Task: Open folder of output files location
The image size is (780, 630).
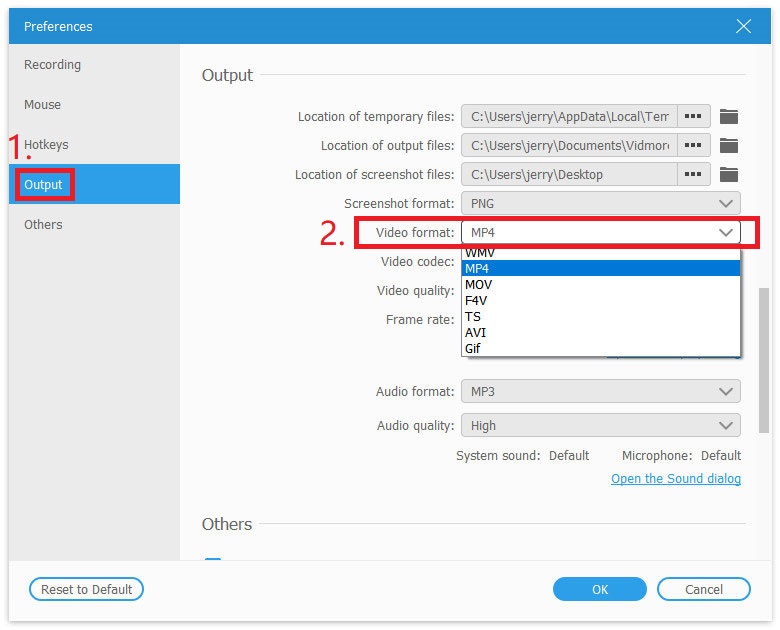Action: [728, 145]
